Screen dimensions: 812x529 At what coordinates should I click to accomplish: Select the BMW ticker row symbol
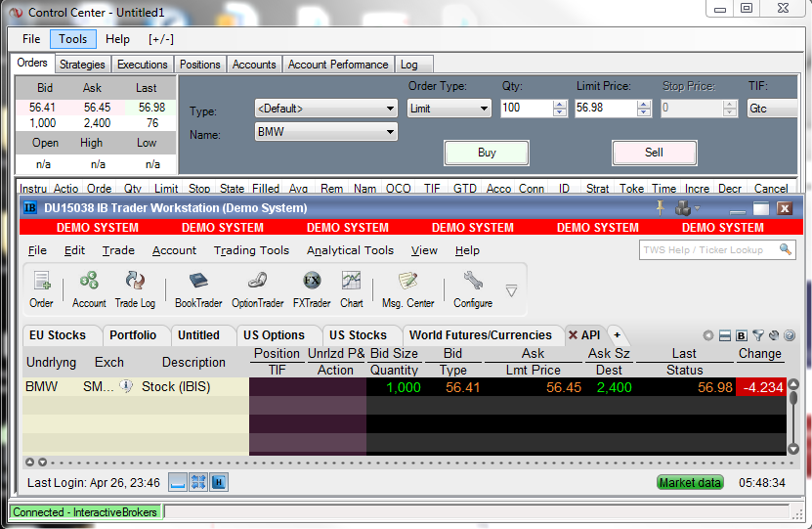[x=41, y=386]
